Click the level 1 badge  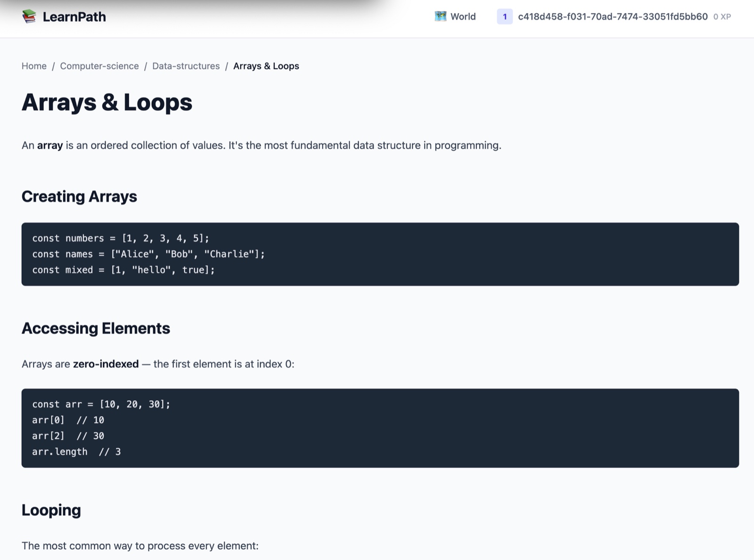click(505, 16)
